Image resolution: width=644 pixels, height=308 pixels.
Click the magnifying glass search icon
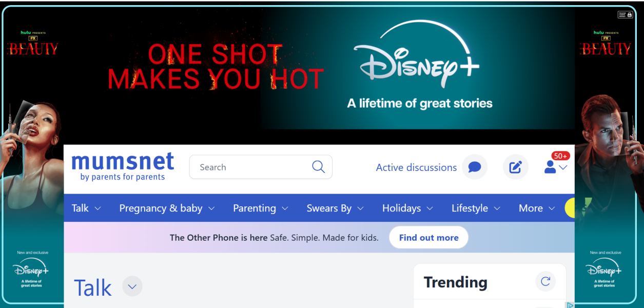[318, 167]
